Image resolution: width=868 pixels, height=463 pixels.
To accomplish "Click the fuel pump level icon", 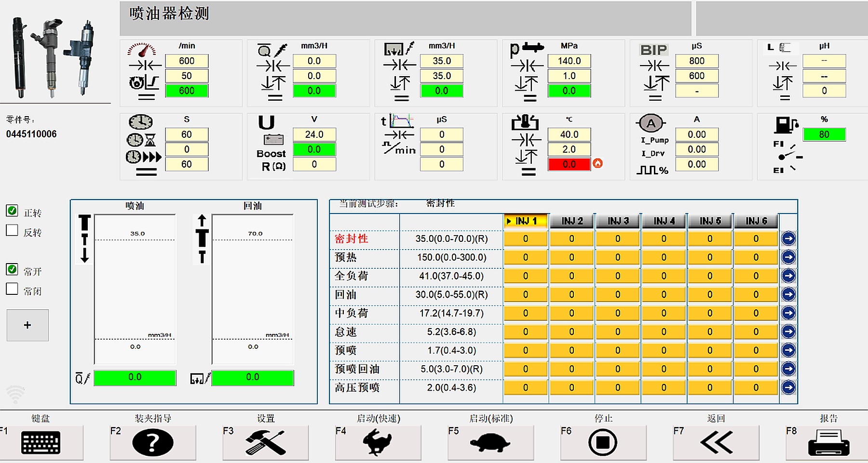I will click(786, 125).
